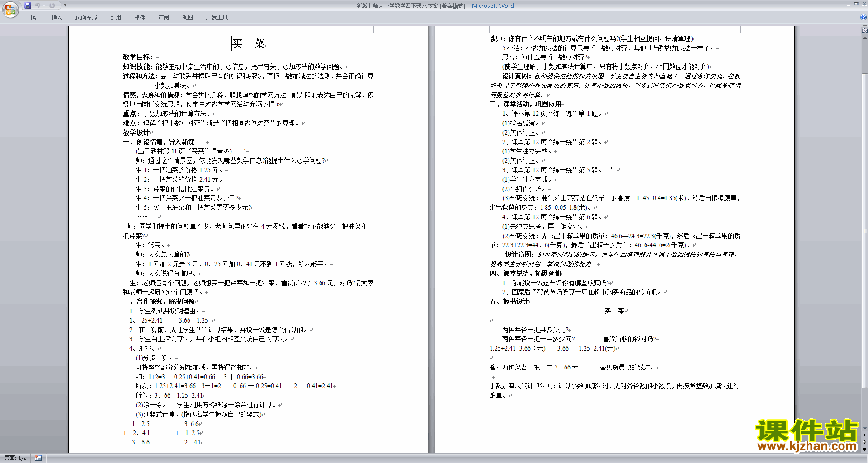Click the label 情感、态度和价值观:
The height and width of the screenshot is (463, 868).
[x=153, y=95]
